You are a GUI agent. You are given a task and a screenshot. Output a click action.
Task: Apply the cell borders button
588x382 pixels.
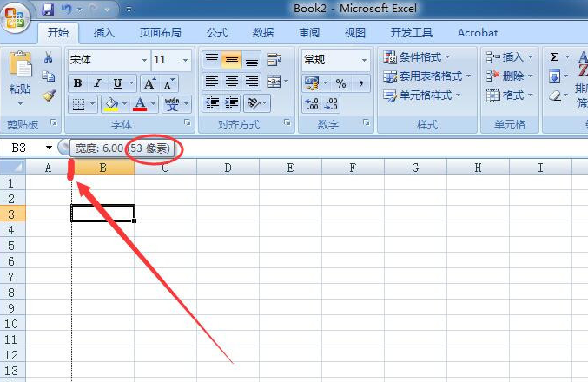coord(78,104)
